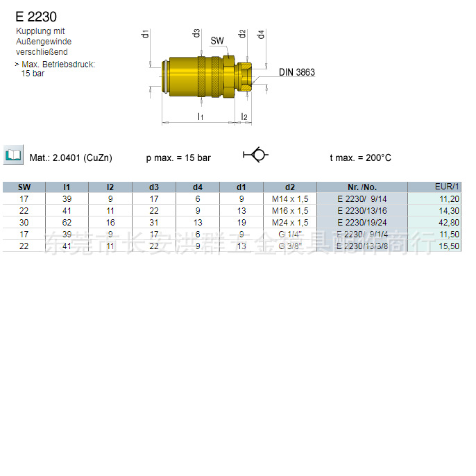This screenshot has width=476, height=476.
Task: Click the d3 column header
Action: click(154, 187)
